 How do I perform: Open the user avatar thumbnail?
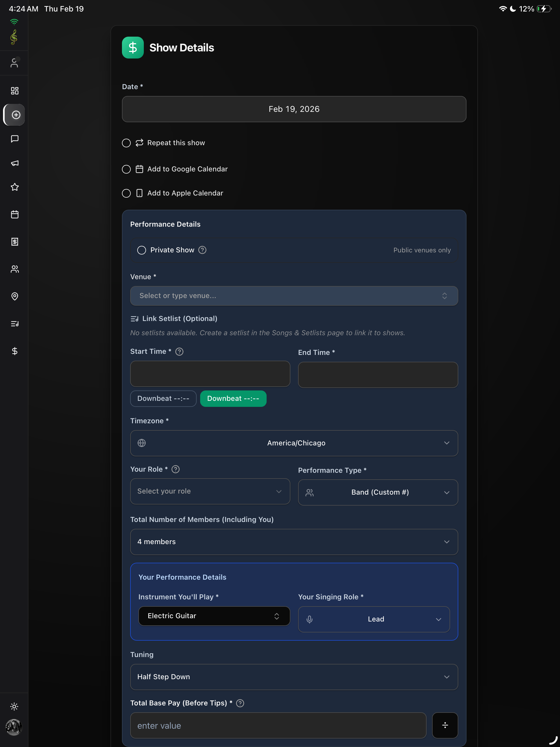coord(14,727)
